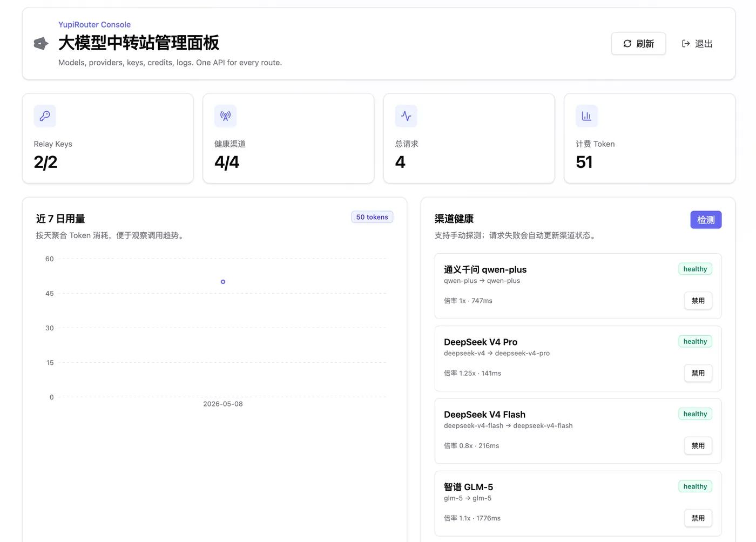756x542 pixels.
Task: Click the 50 tokens badge
Action: (372, 217)
